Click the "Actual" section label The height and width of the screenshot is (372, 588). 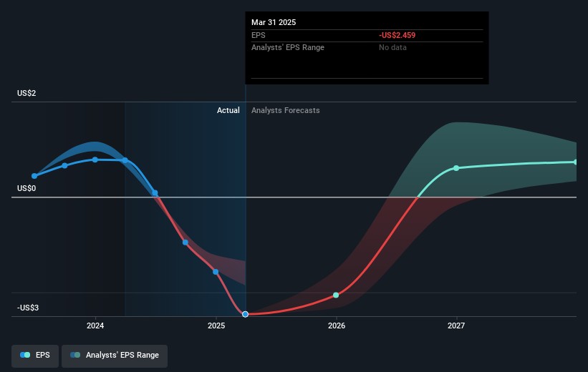click(228, 111)
